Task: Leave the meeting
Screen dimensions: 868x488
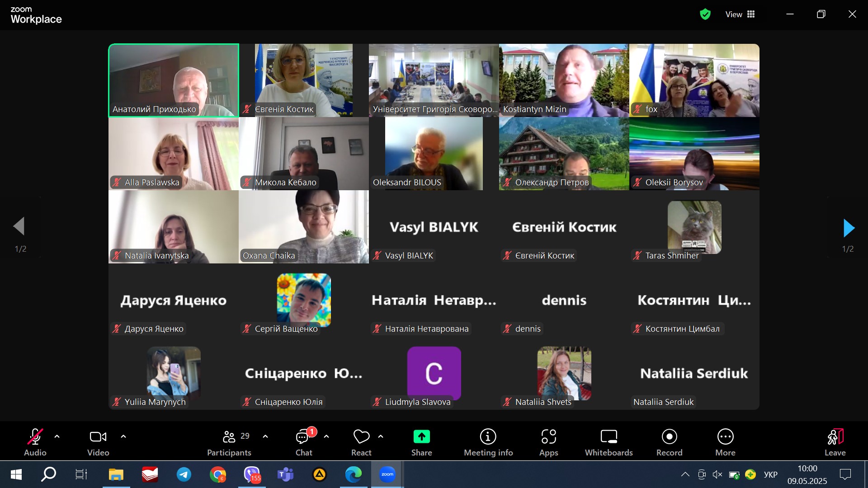Action: click(x=835, y=442)
